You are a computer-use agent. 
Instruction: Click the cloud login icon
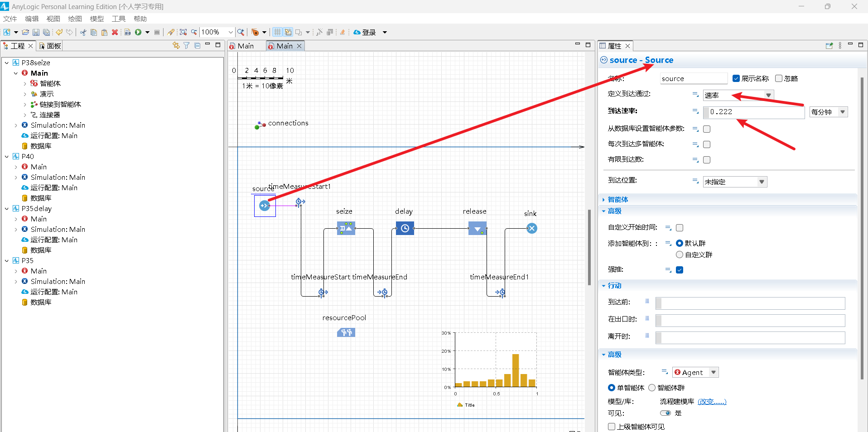pyautogui.click(x=357, y=32)
